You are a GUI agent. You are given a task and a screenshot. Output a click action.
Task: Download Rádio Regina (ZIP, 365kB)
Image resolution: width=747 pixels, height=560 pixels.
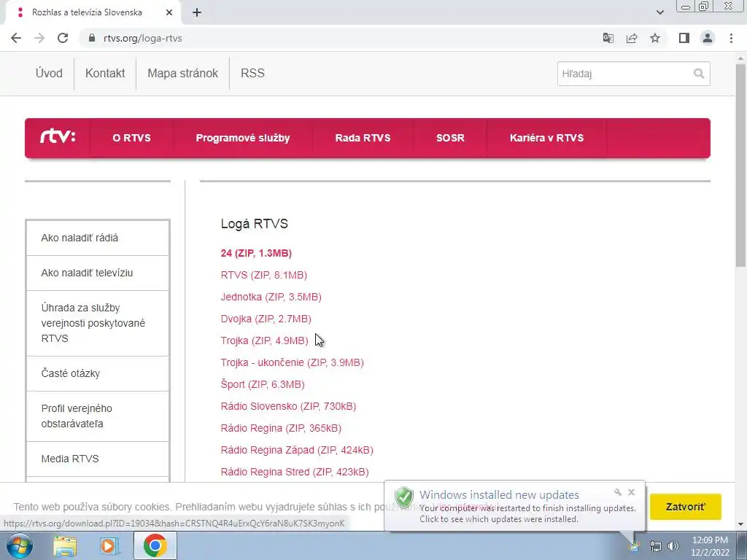[x=281, y=429]
